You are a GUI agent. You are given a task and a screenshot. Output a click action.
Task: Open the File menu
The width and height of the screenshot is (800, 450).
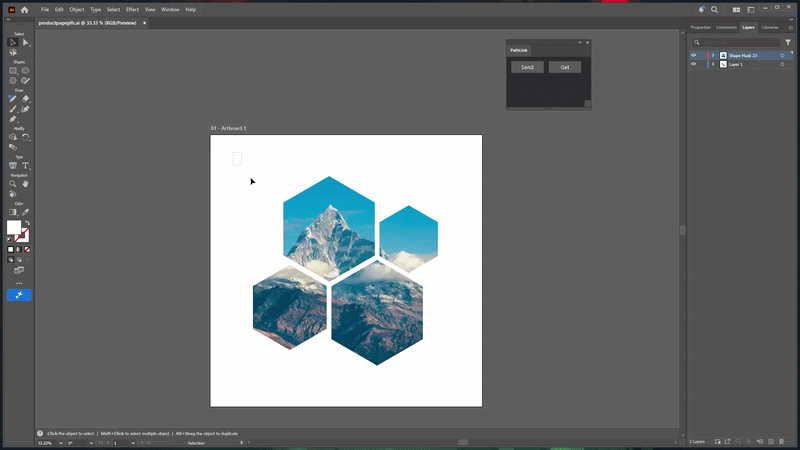[x=45, y=10]
